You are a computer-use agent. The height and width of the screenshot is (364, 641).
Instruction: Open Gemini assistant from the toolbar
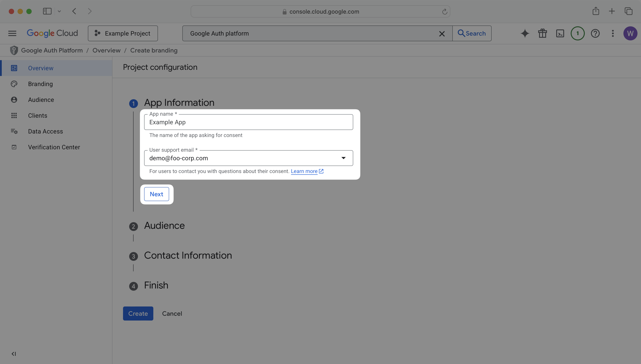(524, 33)
